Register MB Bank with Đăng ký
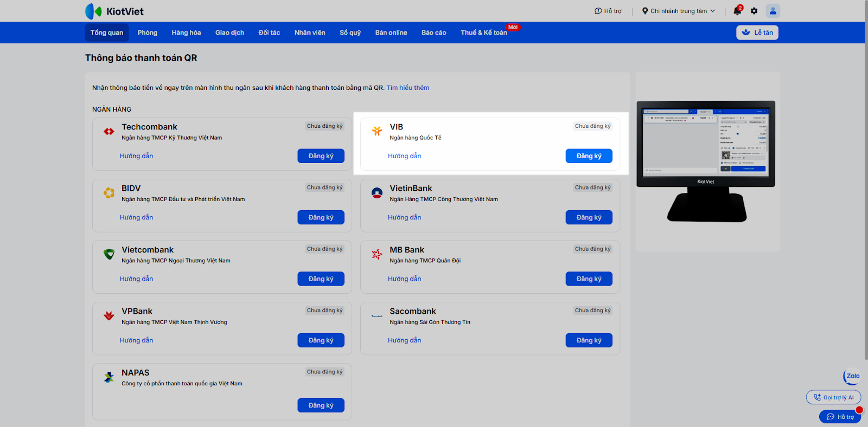Viewport: 868px width, 427px height. (x=589, y=279)
